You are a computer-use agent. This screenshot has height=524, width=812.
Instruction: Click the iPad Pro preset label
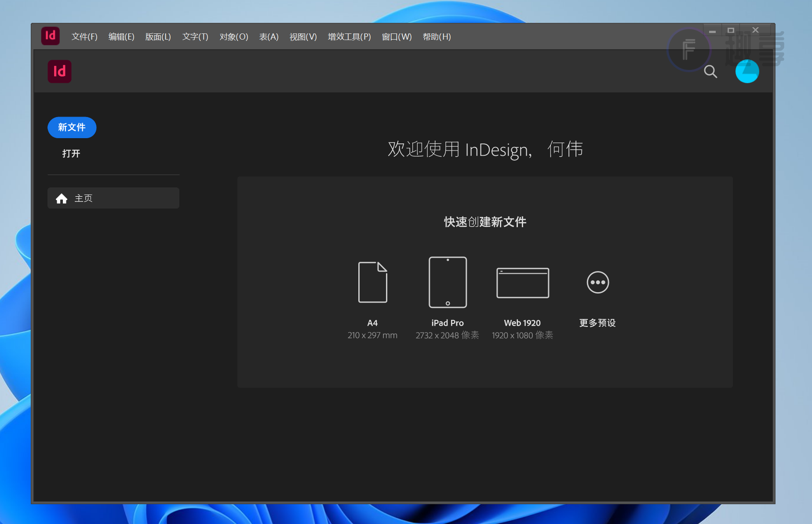point(448,323)
